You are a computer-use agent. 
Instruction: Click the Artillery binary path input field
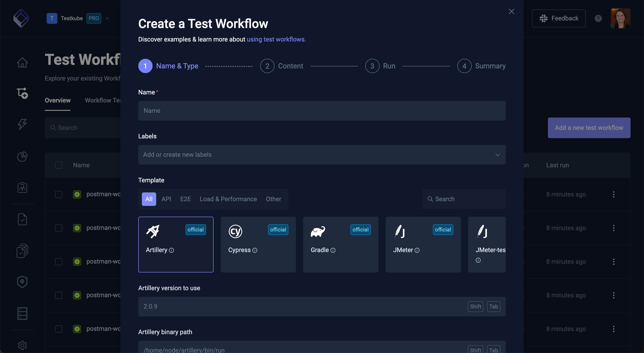pyautogui.click(x=322, y=347)
